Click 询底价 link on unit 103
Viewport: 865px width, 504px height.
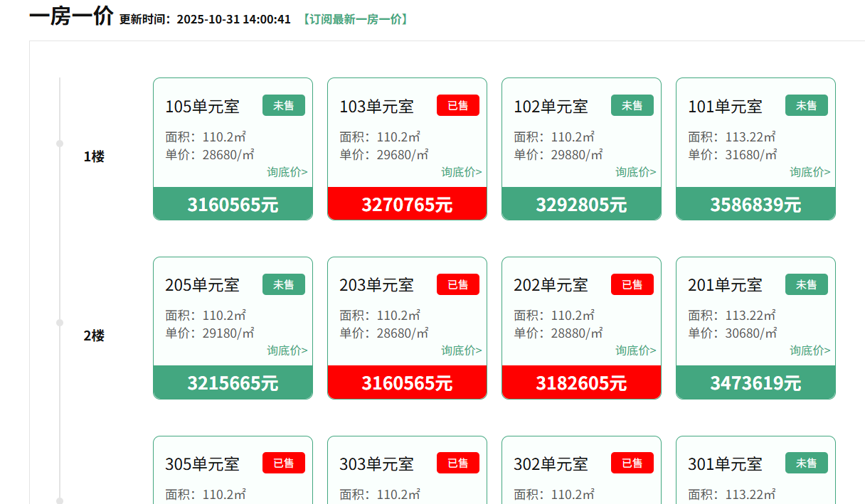coord(462,172)
